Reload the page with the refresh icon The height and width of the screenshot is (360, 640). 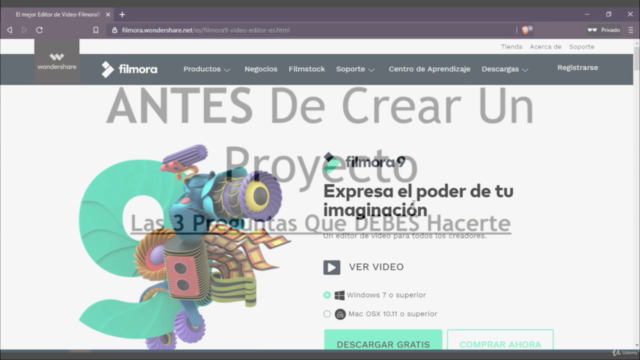tap(39, 30)
